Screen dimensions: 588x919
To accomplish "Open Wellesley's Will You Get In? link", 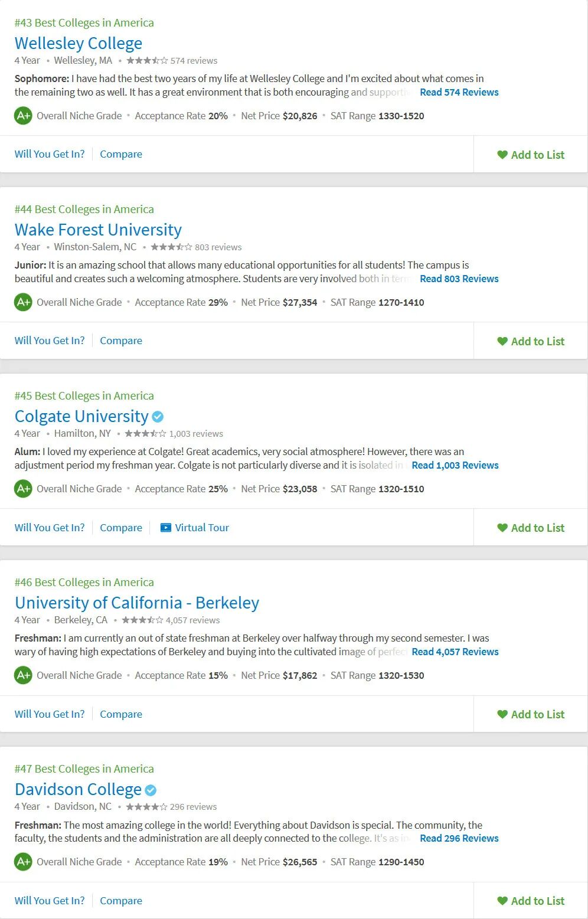I will click(50, 154).
